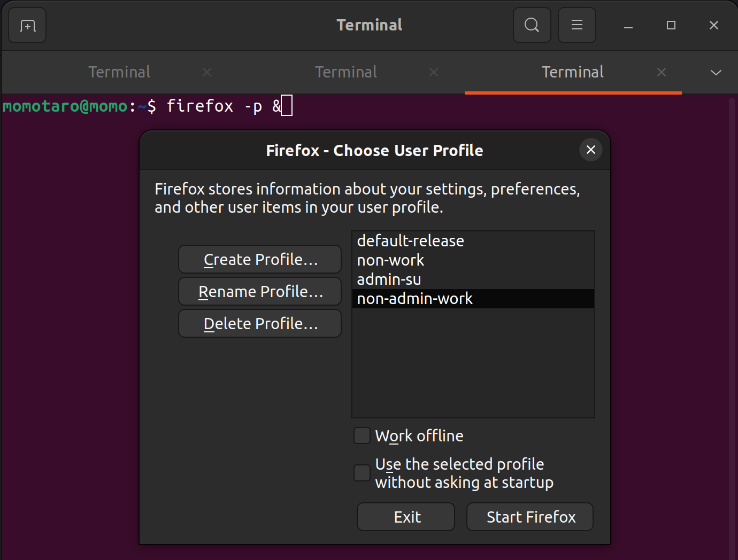Minimize the Terminal window

[628, 25]
